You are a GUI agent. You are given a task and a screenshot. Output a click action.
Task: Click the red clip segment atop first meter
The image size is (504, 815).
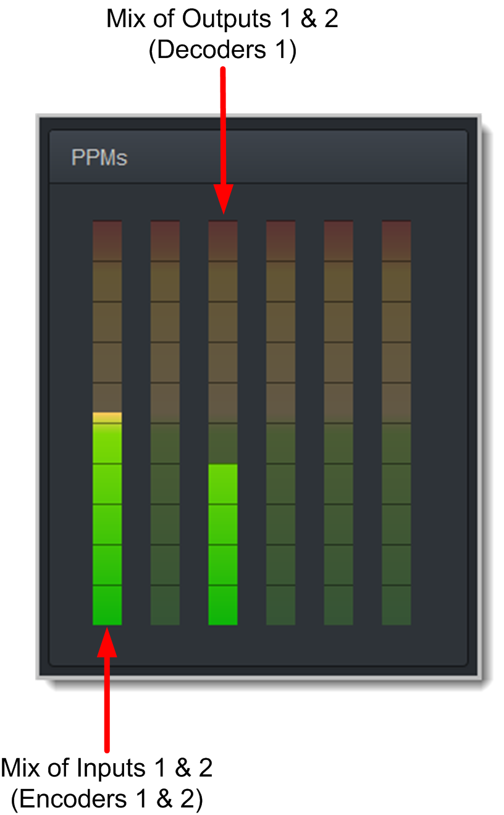pyautogui.click(x=107, y=240)
